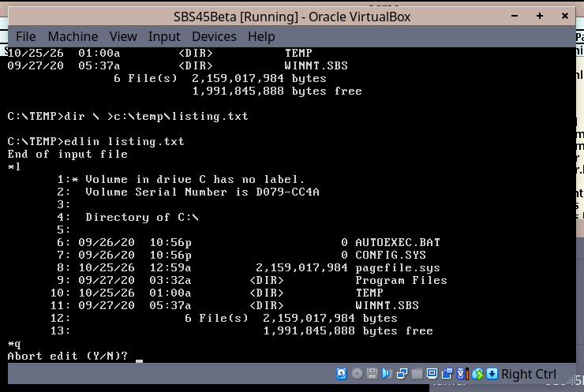This screenshot has height=392, width=584.
Task: Click the CPU virtualization status icon
Action: (462, 373)
